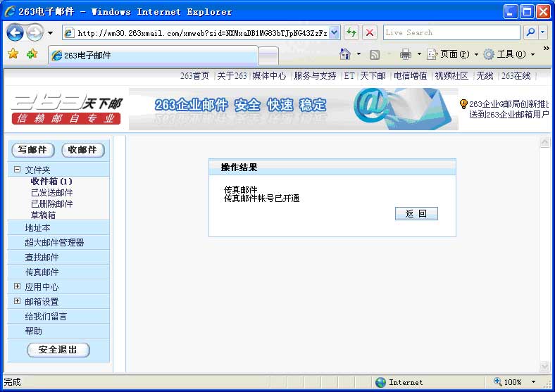
Task: Select the 263电子邮件 browser tab
Action: 153,55
